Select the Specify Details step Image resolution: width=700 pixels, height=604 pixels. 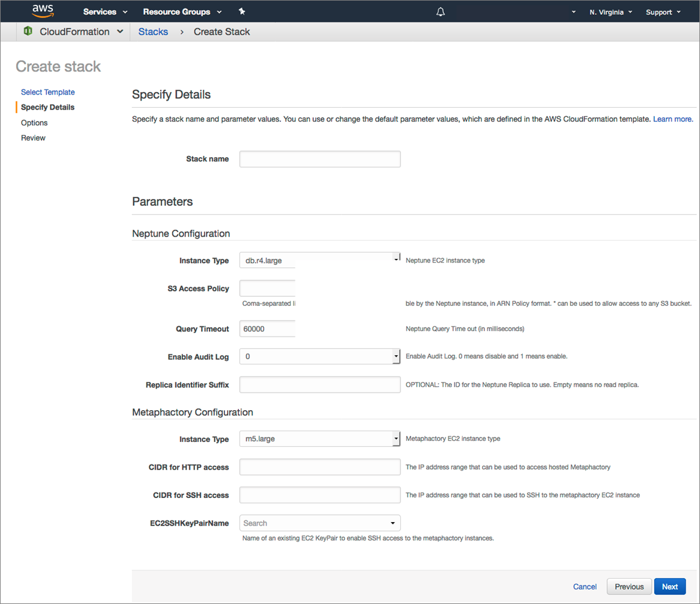coord(48,107)
